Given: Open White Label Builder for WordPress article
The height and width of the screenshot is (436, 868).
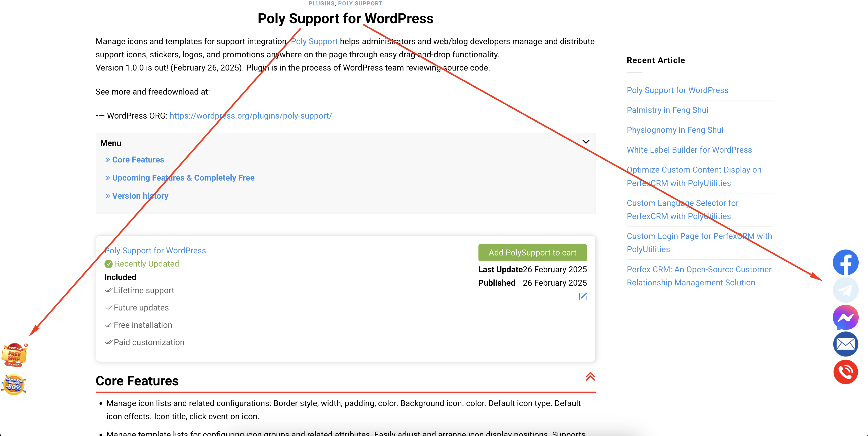Looking at the screenshot, I should tap(689, 150).
